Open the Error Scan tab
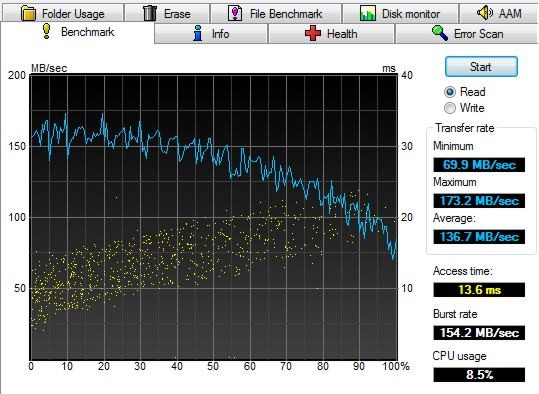 (466, 34)
